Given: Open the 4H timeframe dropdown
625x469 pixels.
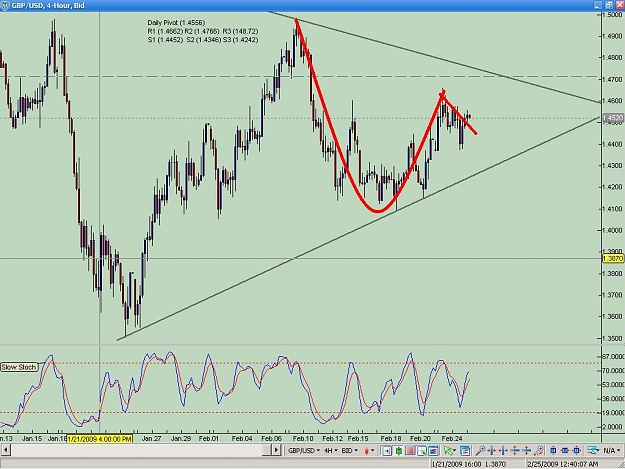Looking at the screenshot, I should [331, 451].
